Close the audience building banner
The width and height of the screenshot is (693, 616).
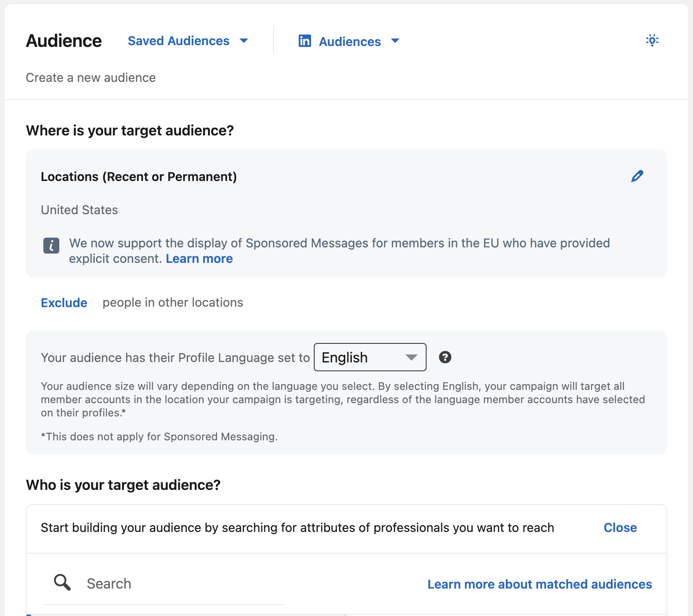click(x=620, y=527)
